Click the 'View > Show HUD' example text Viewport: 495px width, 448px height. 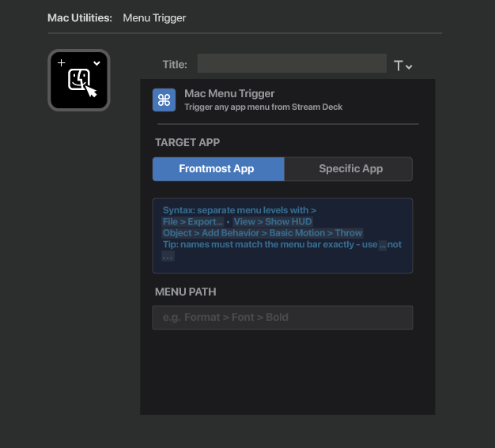click(x=273, y=222)
